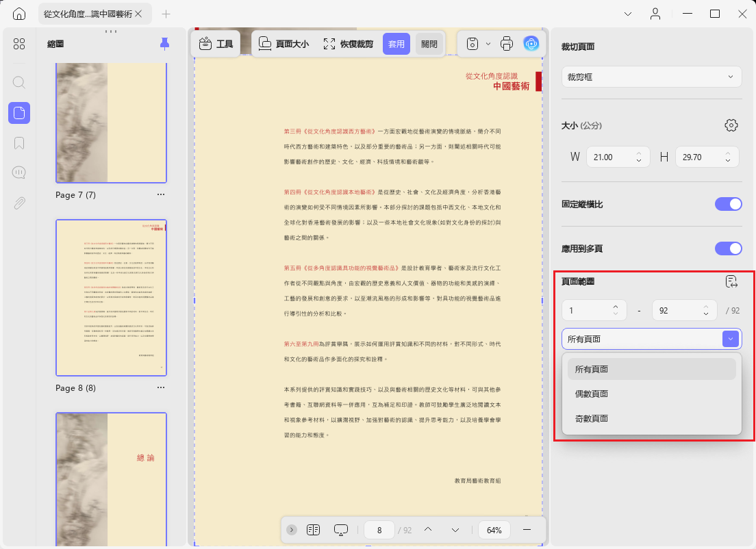The width and height of the screenshot is (756, 549).
Task: Select 奇數頁面 odd pages option
Action: [651, 418]
